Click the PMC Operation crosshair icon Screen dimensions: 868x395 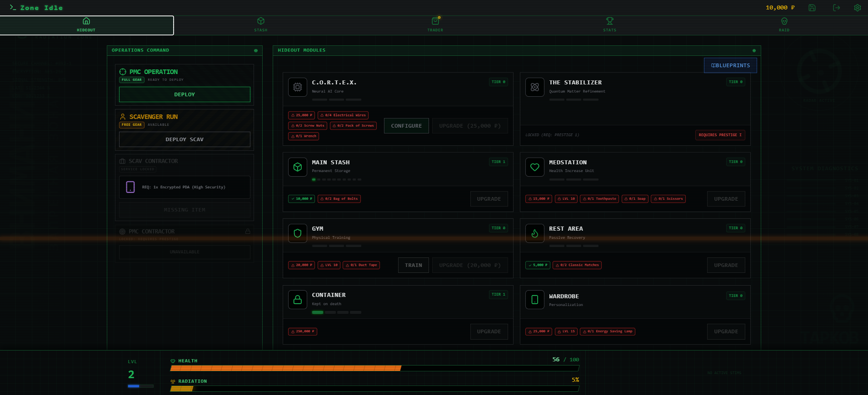point(123,72)
